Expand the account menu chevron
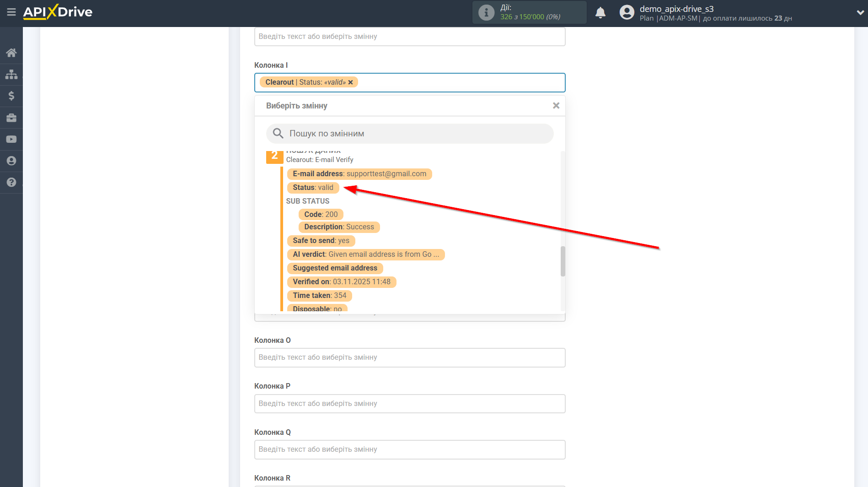This screenshot has width=868, height=487. pyautogui.click(x=859, y=12)
